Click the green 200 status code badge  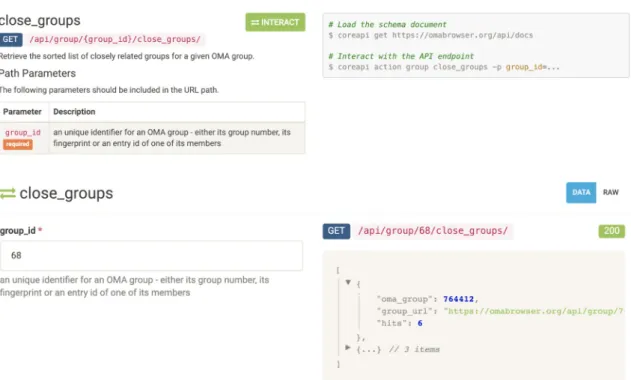(x=612, y=231)
